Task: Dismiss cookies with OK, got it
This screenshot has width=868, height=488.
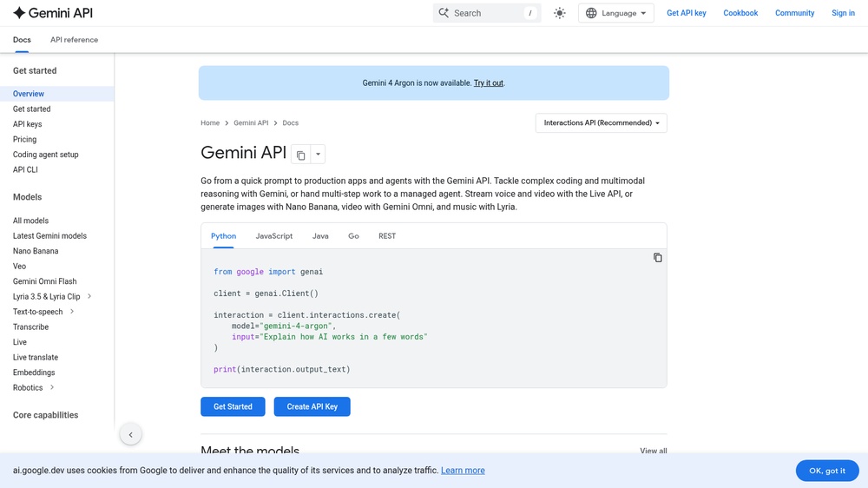Action: tap(827, 471)
